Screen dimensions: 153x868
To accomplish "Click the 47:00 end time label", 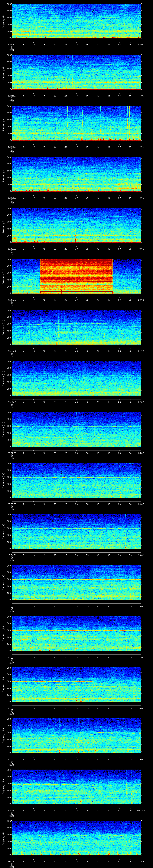I will (x=141, y=147).
